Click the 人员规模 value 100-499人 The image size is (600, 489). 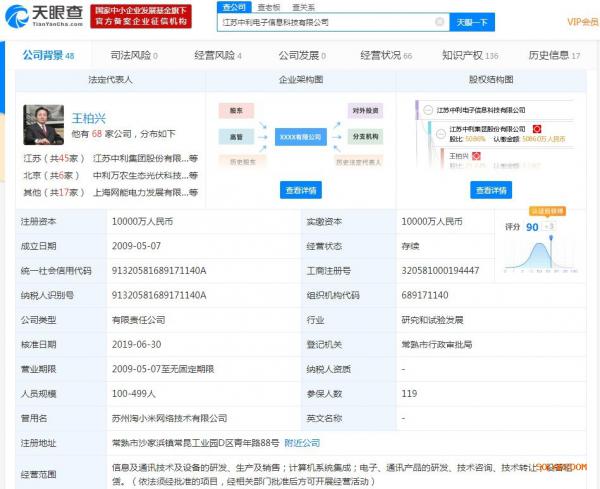[x=134, y=393]
